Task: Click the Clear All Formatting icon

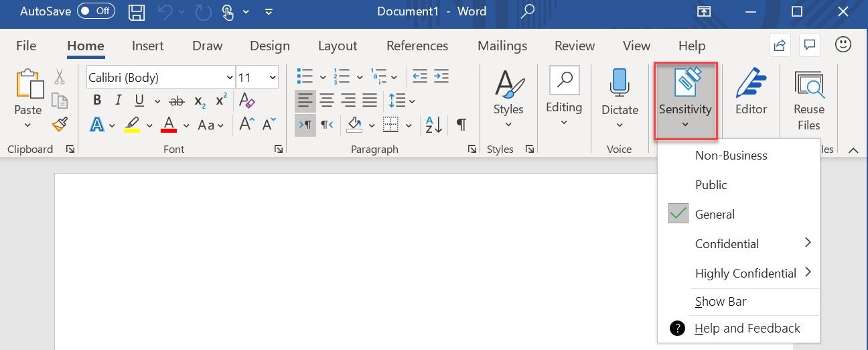Action: (x=247, y=101)
